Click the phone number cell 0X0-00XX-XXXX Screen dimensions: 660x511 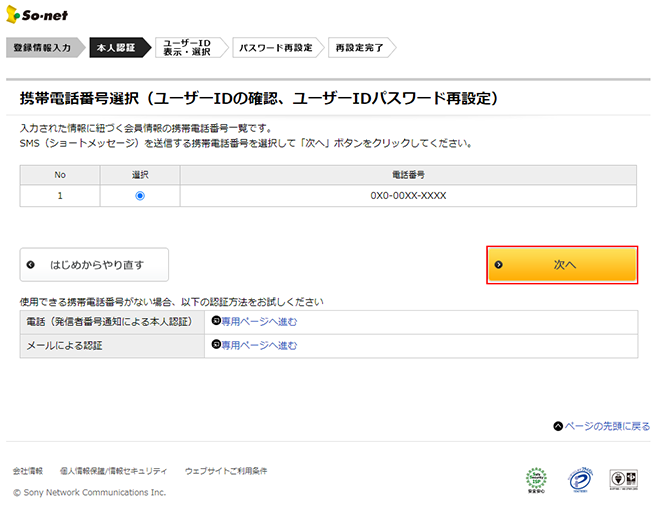(x=408, y=196)
